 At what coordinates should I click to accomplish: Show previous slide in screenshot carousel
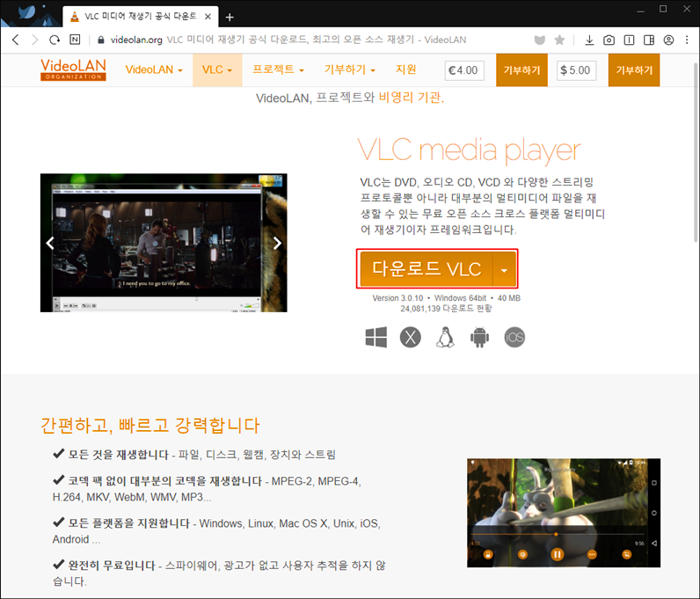(x=50, y=243)
